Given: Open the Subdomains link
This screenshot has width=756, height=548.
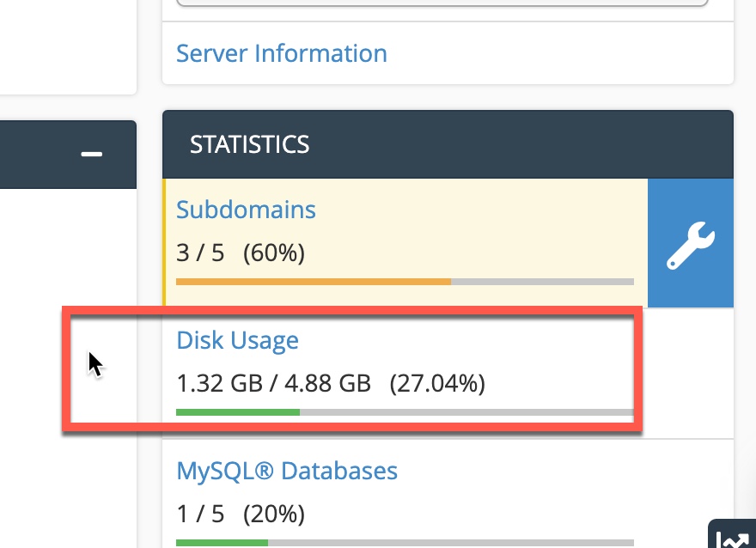Looking at the screenshot, I should [x=246, y=210].
